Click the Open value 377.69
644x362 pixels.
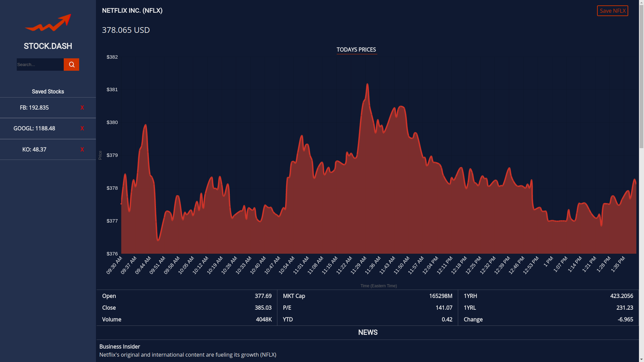pyautogui.click(x=263, y=296)
